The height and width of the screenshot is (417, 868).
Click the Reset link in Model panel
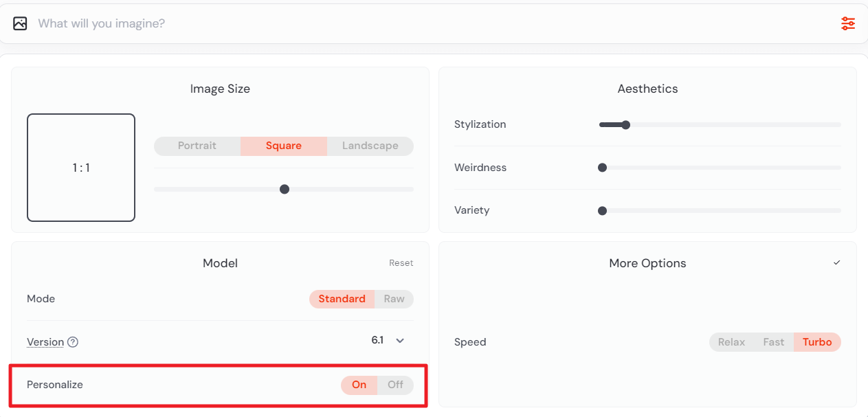[x=401, y=263]
